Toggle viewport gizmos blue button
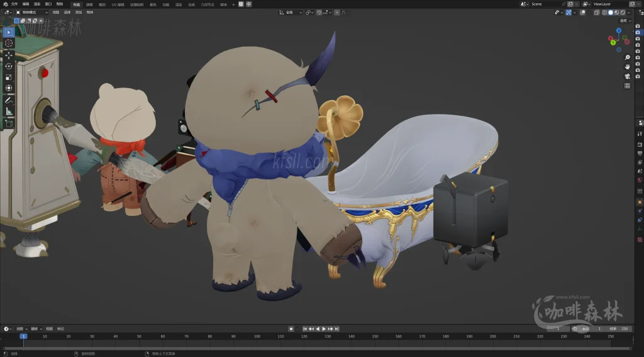This screenshot has height=357, width=644. tap(569, 13)
